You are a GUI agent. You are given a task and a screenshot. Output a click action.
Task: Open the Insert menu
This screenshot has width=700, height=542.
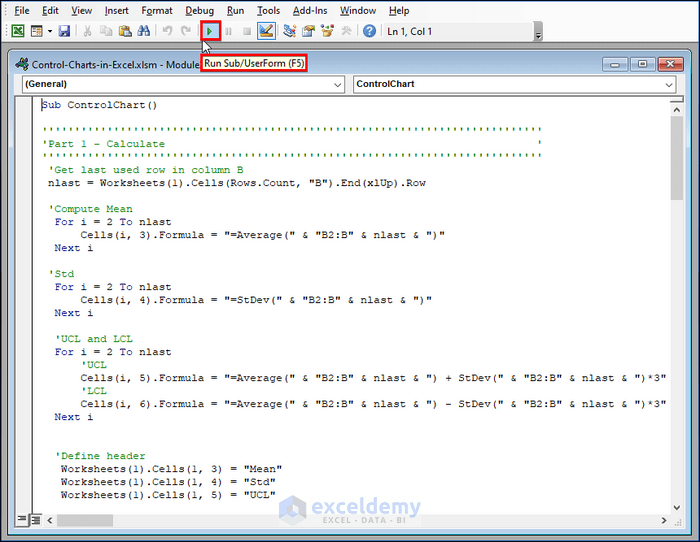click(117, 10)
